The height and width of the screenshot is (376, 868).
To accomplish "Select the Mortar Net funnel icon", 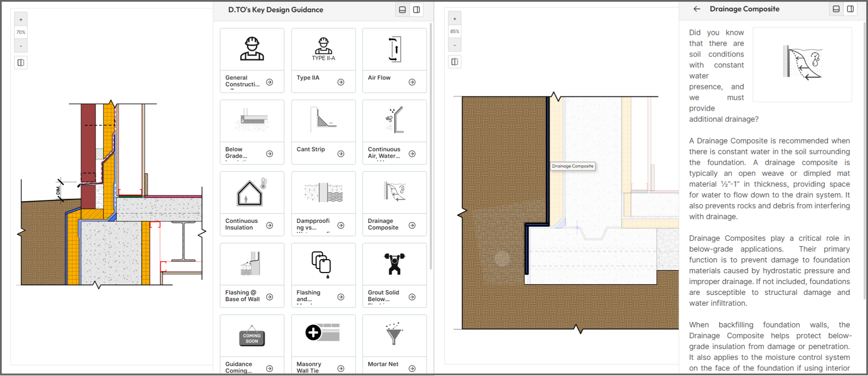I will click(394, 335).
